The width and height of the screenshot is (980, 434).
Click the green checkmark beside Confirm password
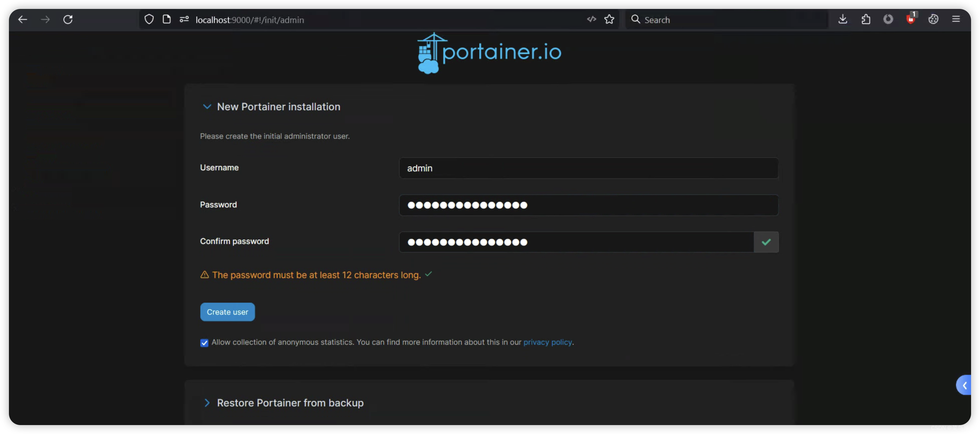click(x=766, y=242)
